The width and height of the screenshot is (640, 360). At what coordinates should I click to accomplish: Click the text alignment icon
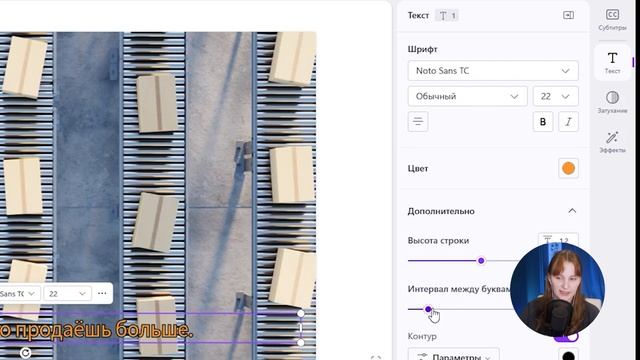pyautogui.click(x=418, y=121)
